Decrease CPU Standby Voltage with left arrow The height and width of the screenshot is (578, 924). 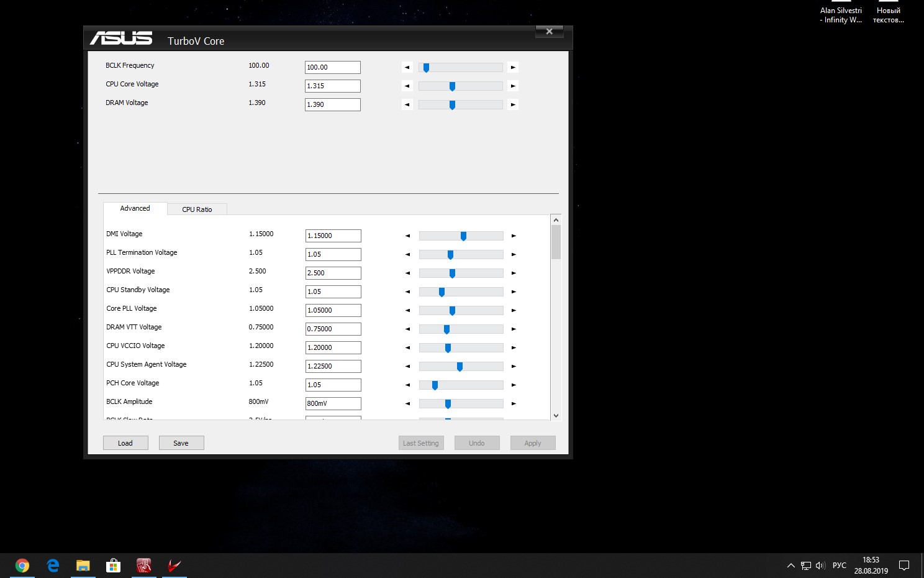point(408,291)
